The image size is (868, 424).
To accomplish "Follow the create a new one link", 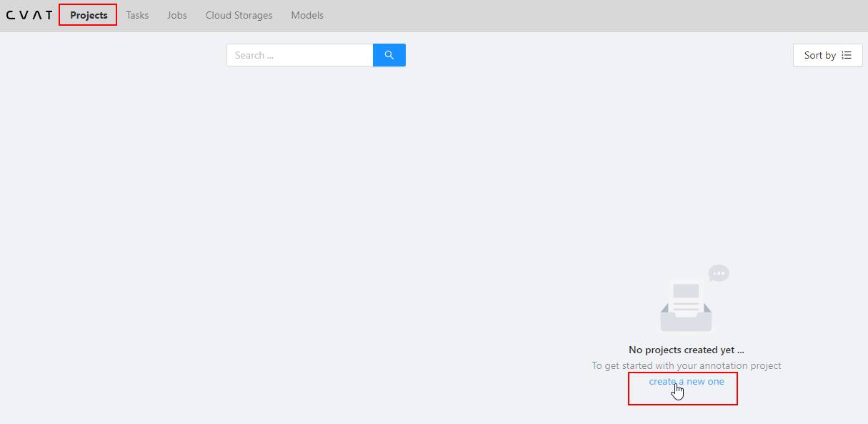I will (687, 381).
